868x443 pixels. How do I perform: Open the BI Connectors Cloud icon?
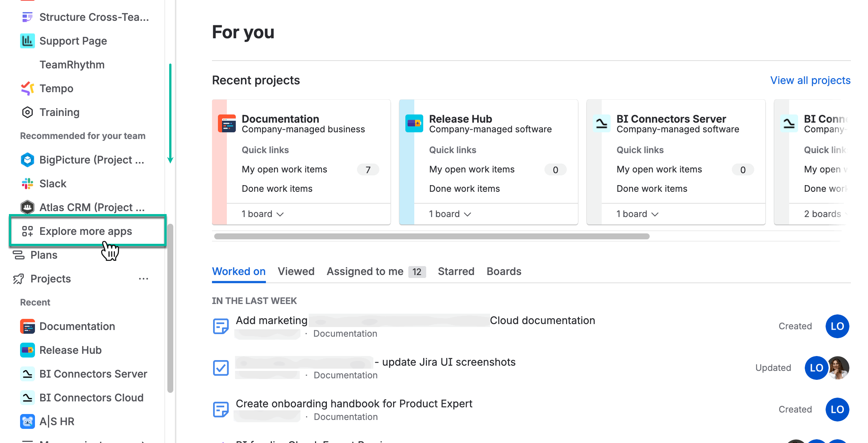[x=27, y=397]
